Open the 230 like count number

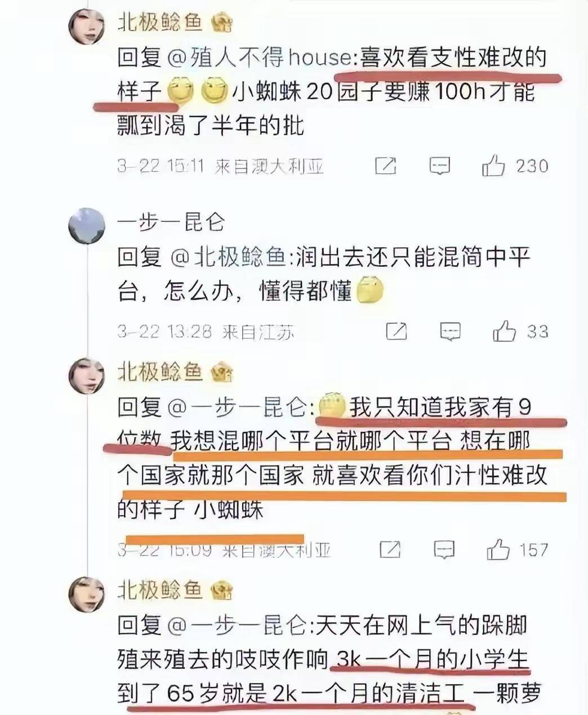coord(533,166)
